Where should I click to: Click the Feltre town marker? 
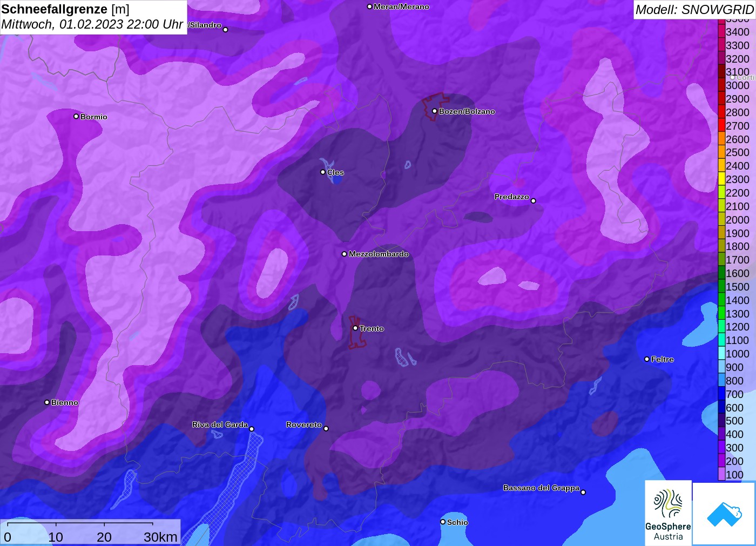[x=647, y=359]
